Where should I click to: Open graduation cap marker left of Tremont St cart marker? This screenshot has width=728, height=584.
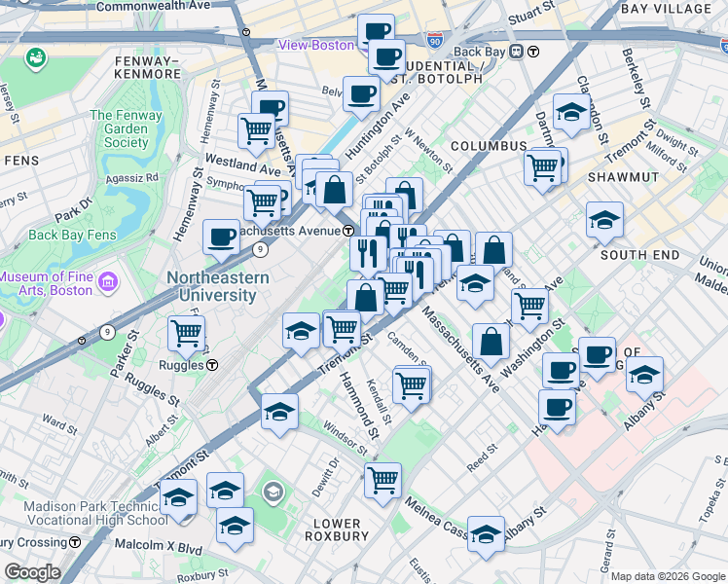(x=302, y=332)
